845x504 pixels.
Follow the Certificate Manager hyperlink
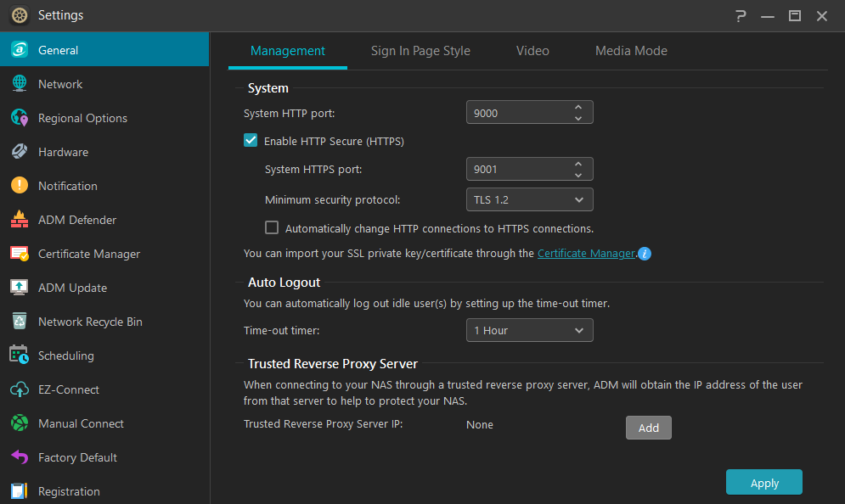[x=586, y=253]
